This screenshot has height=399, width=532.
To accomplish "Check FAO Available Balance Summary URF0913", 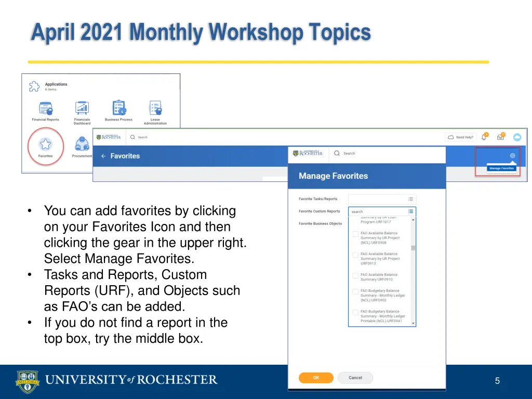I will 355,255.
